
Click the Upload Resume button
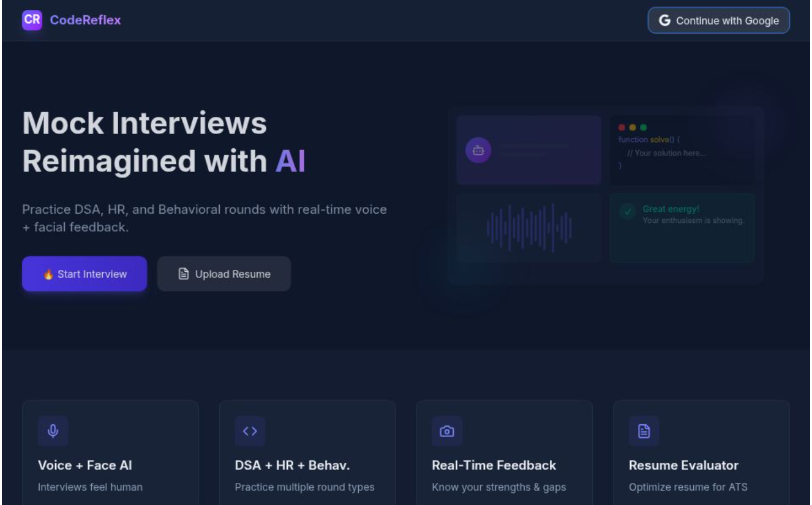[x=224, y=274]
